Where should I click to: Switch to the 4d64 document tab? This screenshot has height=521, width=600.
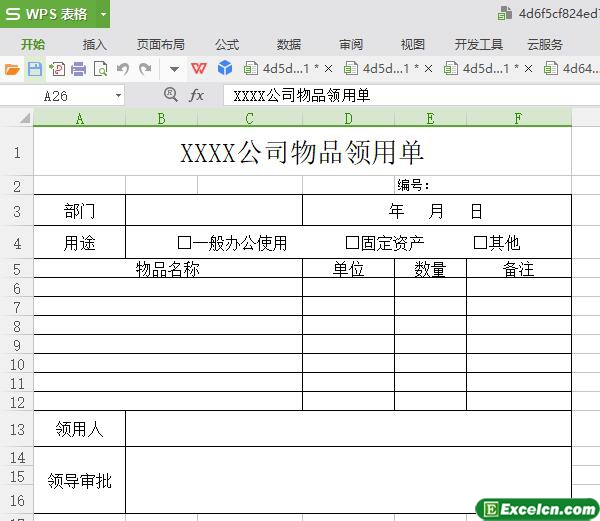[x=572, y=69]
